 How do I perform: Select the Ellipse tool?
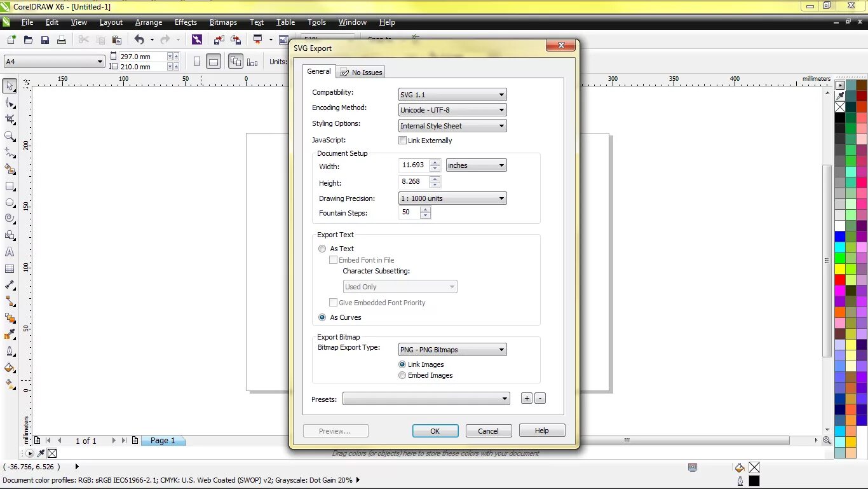coord(10,203)
